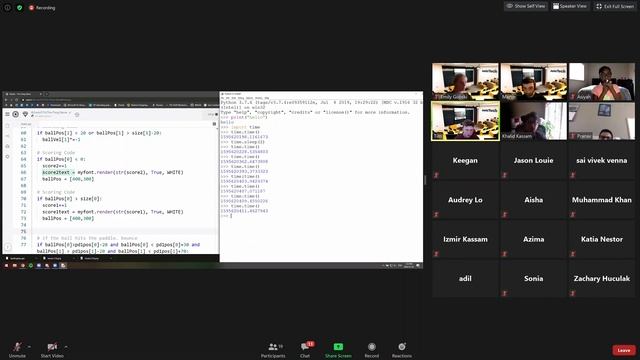
Task: Click muted mic icon on Sonia's tile
Action: click(504, 293)
